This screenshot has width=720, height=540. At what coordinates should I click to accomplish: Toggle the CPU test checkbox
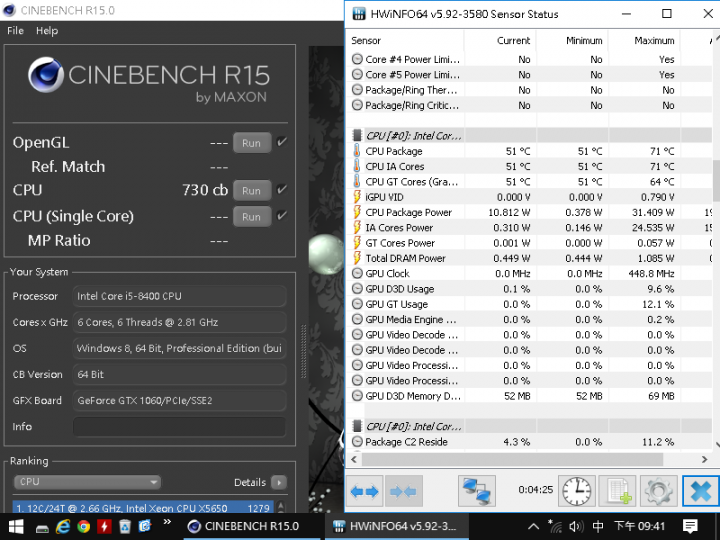tap(282, 189)
